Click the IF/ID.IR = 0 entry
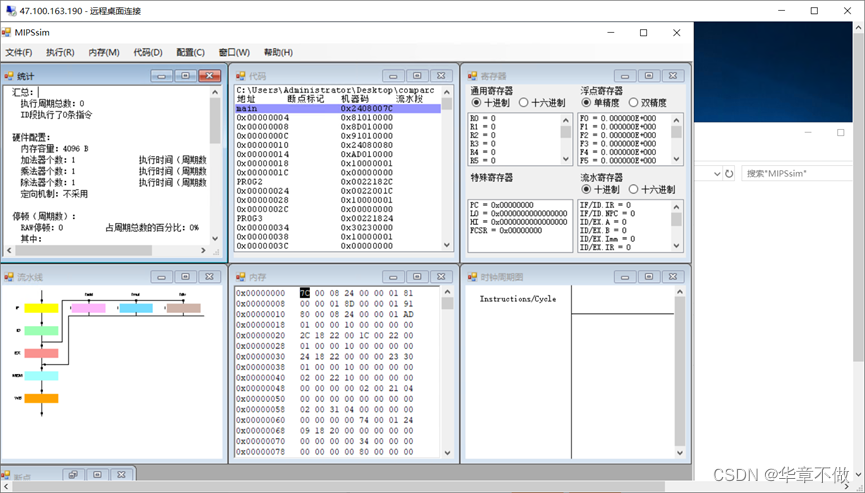This screenshot has height=493, width=865. (605, 205)
